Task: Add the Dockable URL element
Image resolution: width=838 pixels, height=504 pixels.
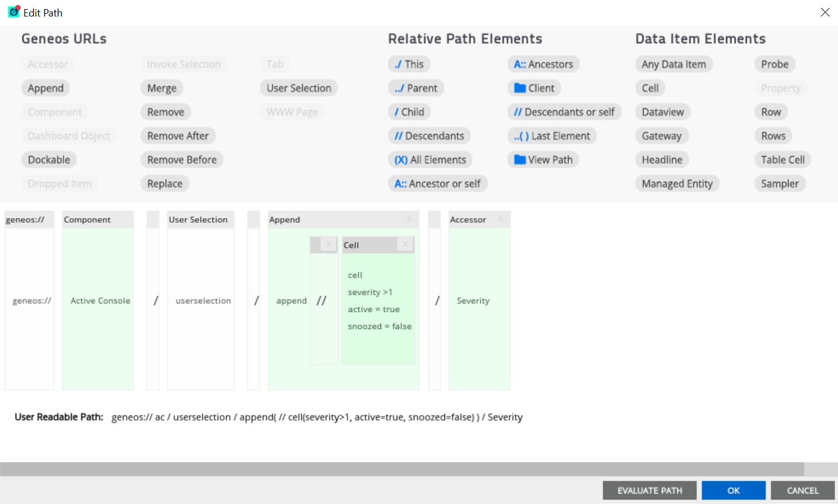Action: pos(49,160)
